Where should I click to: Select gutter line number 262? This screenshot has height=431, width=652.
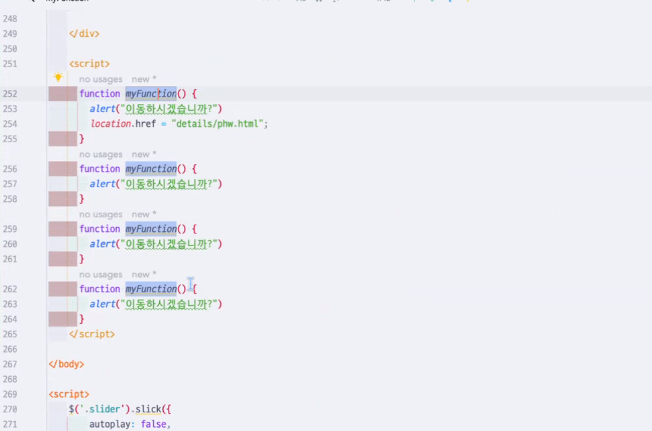pos(10,289)
